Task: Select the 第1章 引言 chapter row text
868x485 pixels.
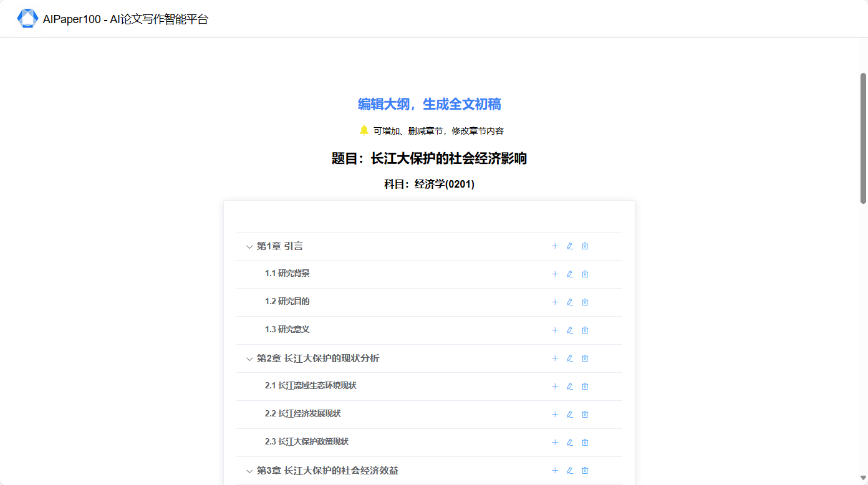Action: click(x=280, y=246)
